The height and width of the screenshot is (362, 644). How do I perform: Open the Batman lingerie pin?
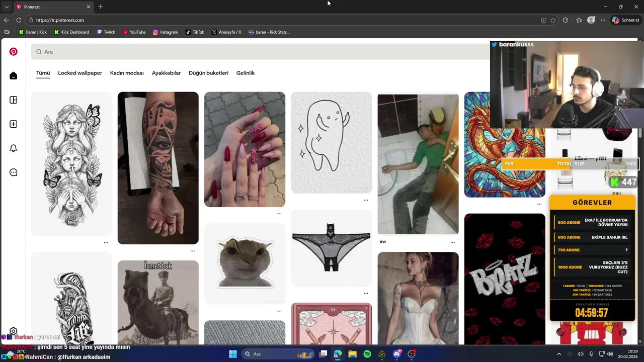coord(331,248)
